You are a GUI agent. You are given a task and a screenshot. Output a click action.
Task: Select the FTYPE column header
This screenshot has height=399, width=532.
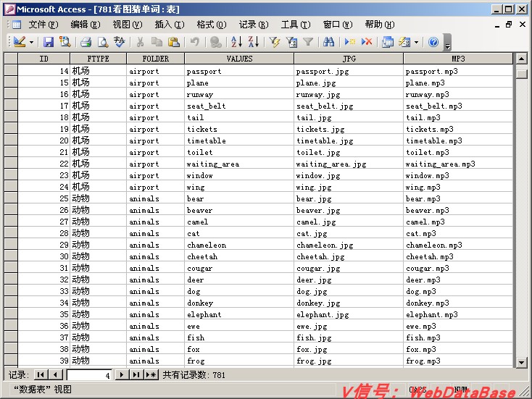pos(98,59)
